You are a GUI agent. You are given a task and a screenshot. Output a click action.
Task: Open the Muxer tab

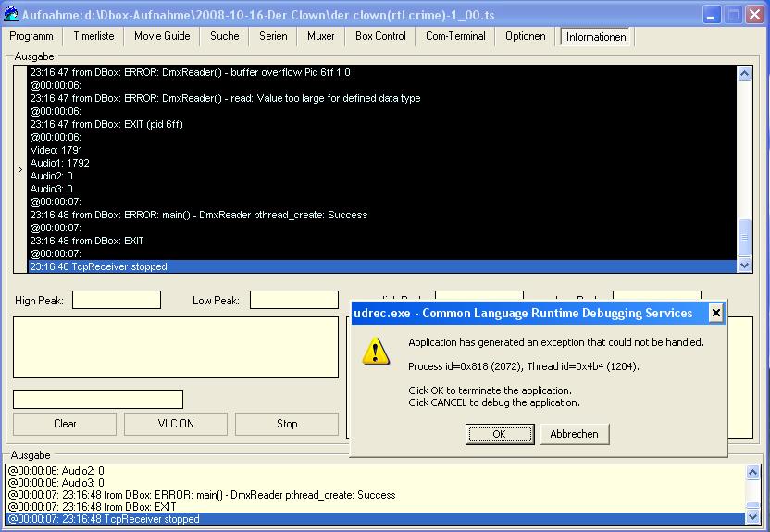321,36
